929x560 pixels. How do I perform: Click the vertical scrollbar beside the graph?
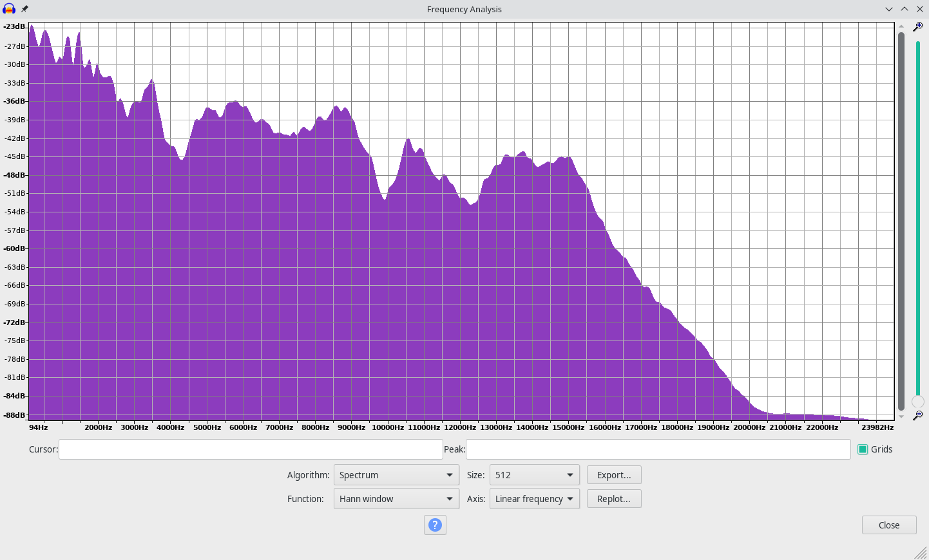click(x=901, y=221)
